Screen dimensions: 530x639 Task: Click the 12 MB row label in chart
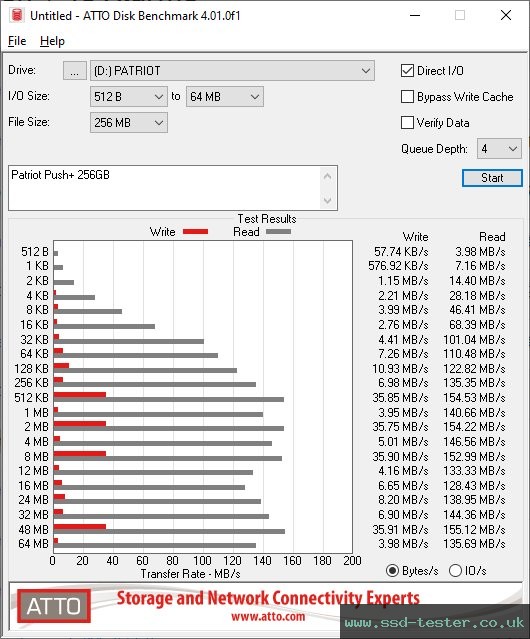click(33, 471)
